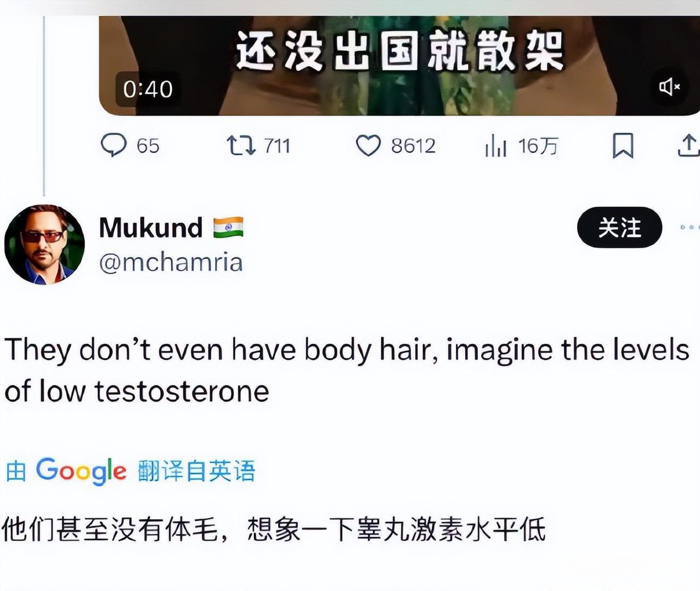Unmute the video via speaker icon
Viewport: 700px width, 591px height.
click(x=669, y=87)
